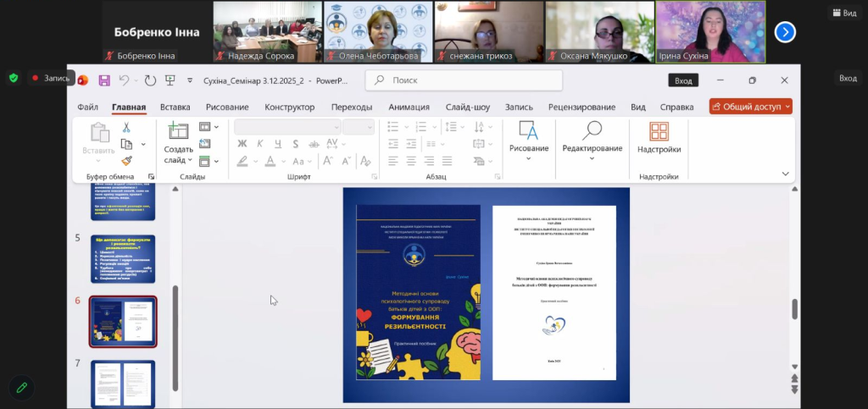868x409 pixels.
Task: Open the font name combo box
Action: (286, 127)
